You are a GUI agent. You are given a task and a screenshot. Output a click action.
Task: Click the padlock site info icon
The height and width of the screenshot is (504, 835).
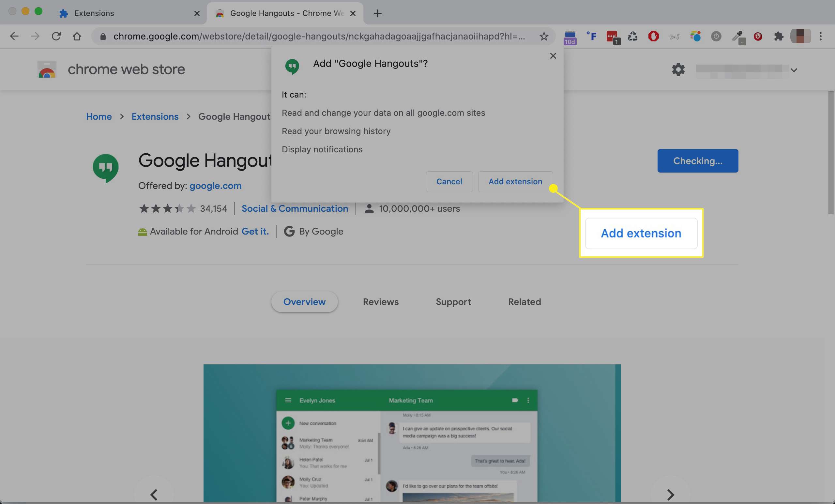pos(103,36)
